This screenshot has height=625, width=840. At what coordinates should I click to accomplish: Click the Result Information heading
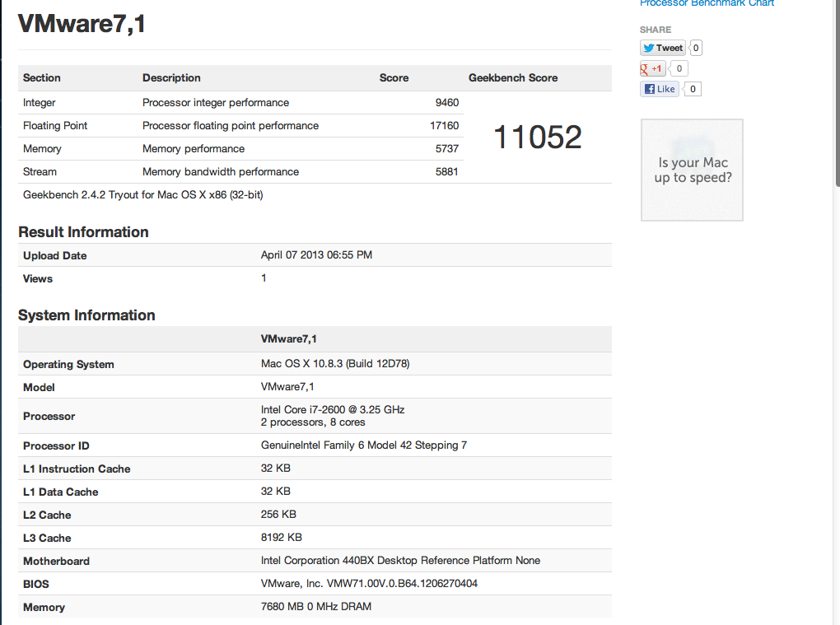click(83, 232)
